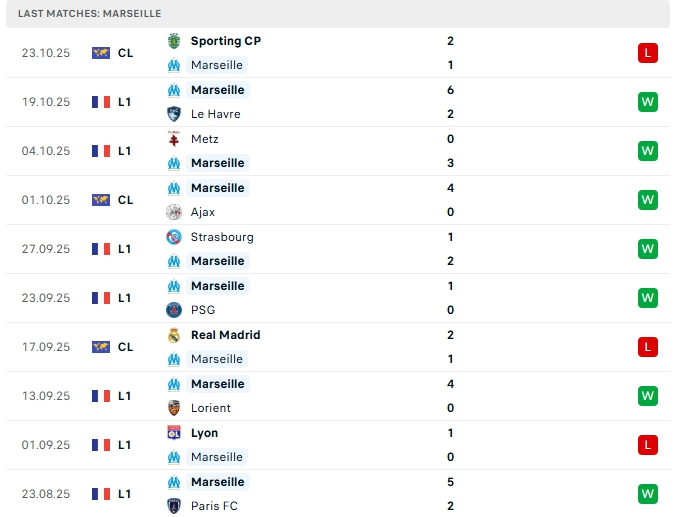Click French flag on 19.10.25 match row
This screenshot has height=517, width=682.
(101, 102)
